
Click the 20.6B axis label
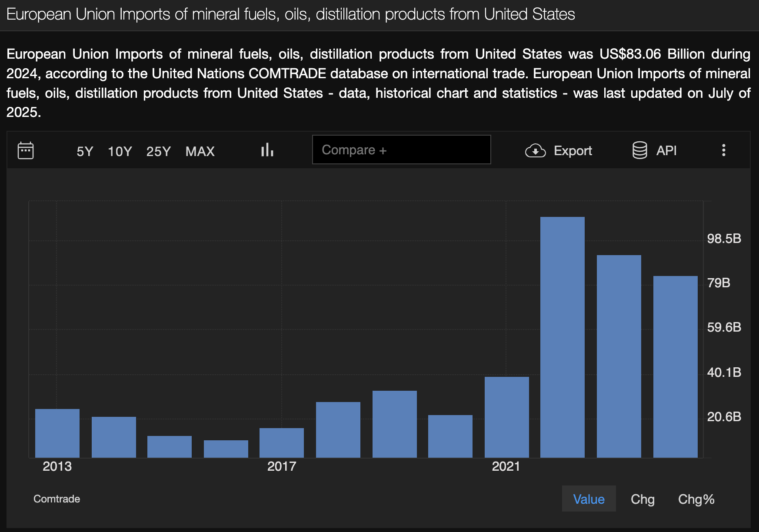[x=724, y=417]
